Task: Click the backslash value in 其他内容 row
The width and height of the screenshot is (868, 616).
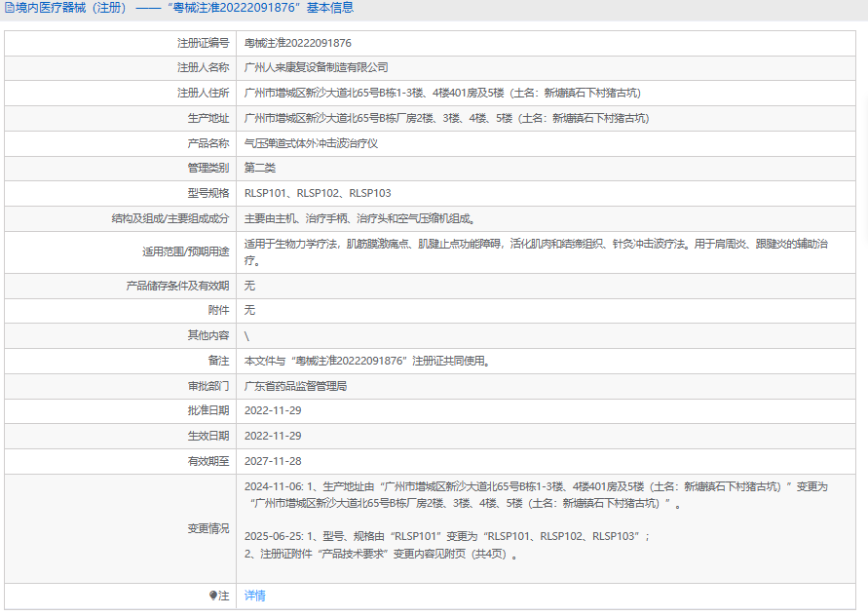Action: 246,335
